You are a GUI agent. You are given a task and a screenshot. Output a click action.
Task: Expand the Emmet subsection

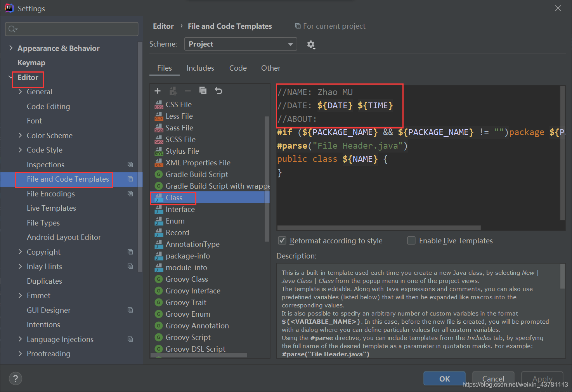pyautogui.click(x=20, y=295)
